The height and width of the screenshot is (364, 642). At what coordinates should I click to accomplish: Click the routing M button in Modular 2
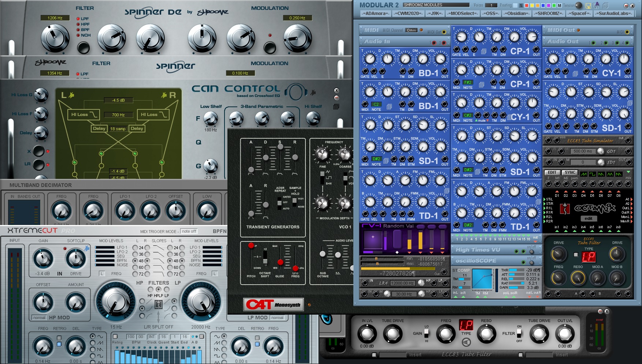click(x=559, y=5)
